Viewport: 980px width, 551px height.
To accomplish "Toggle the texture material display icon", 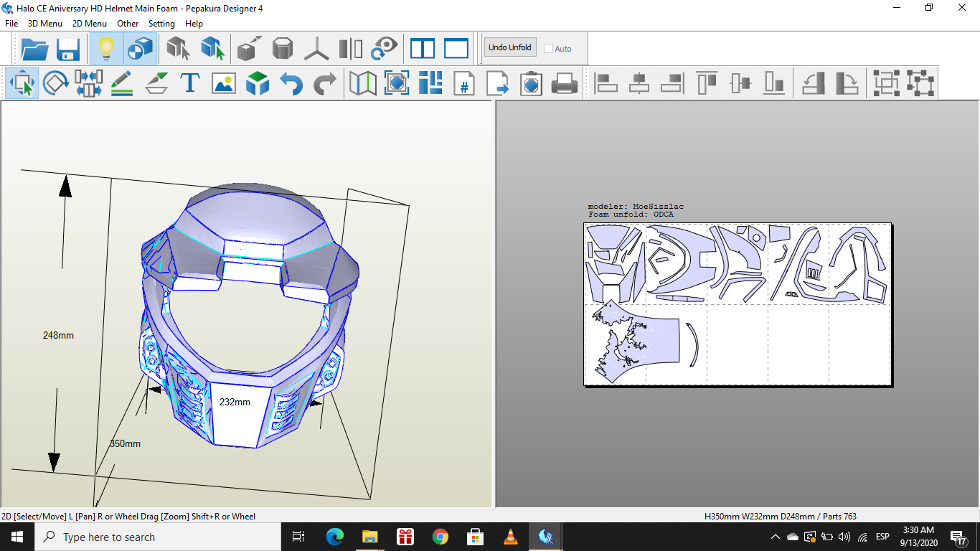I will pos(140,49).
